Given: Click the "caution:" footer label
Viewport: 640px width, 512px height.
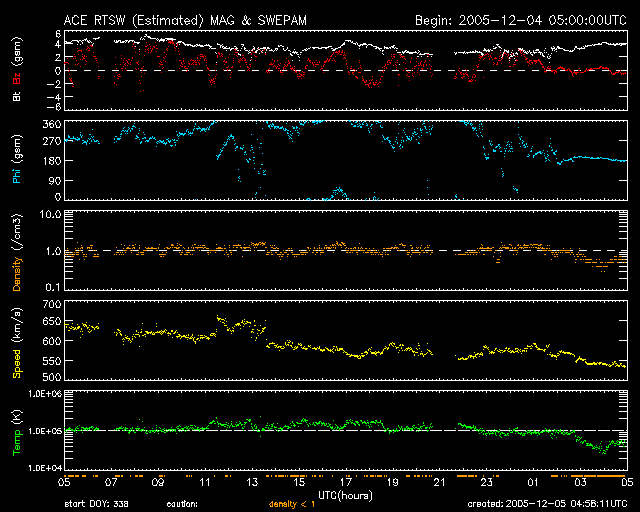Looking at the screenshot, I should coord(182,504).
